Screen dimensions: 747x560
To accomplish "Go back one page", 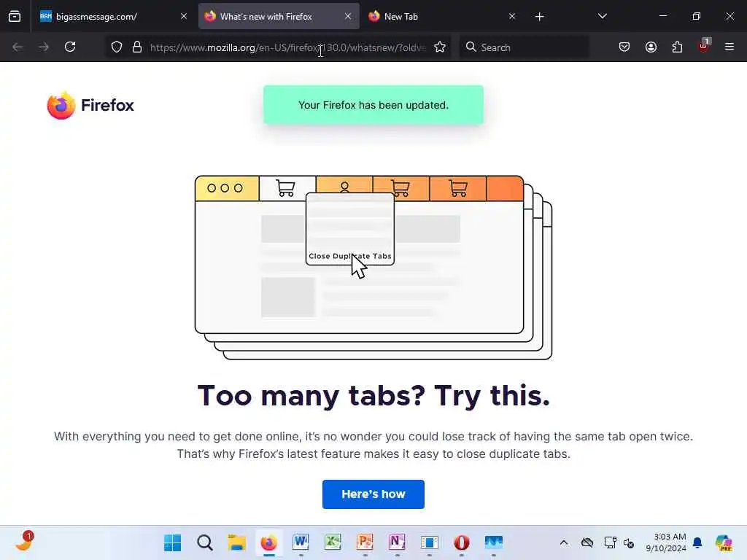I will click(x=18, y=47).
